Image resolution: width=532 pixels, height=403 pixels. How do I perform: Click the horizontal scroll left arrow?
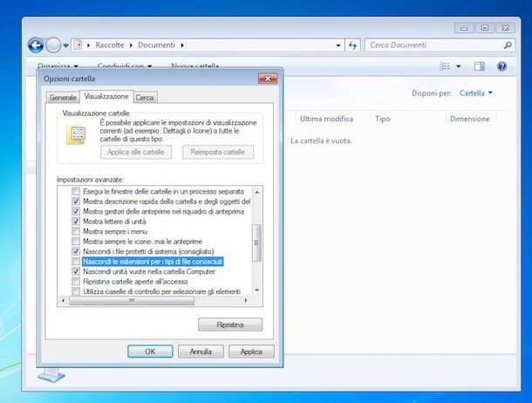pyautogui.click(x=64, y=301)
